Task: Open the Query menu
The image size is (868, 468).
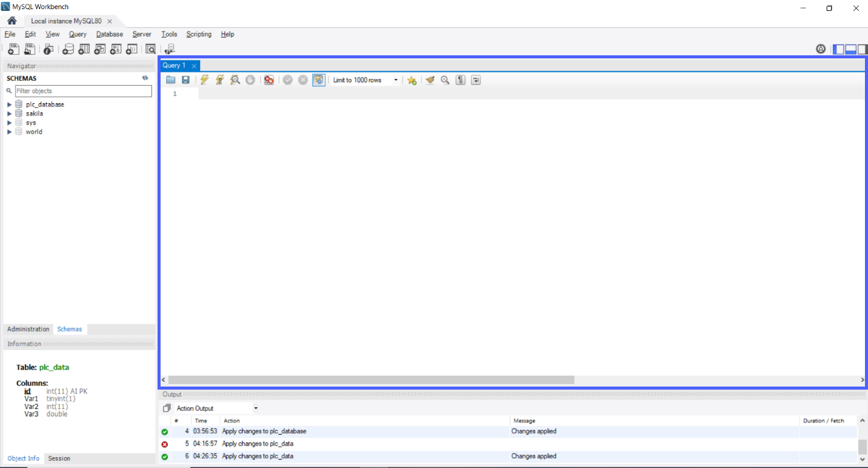Action: 77,34
